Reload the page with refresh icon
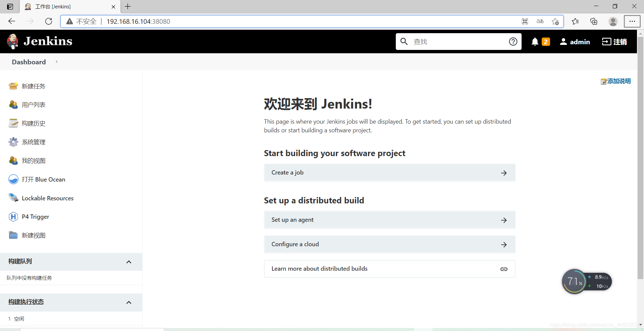The width and height of the screenshot is (644, 331). click(x=49, y=21)
